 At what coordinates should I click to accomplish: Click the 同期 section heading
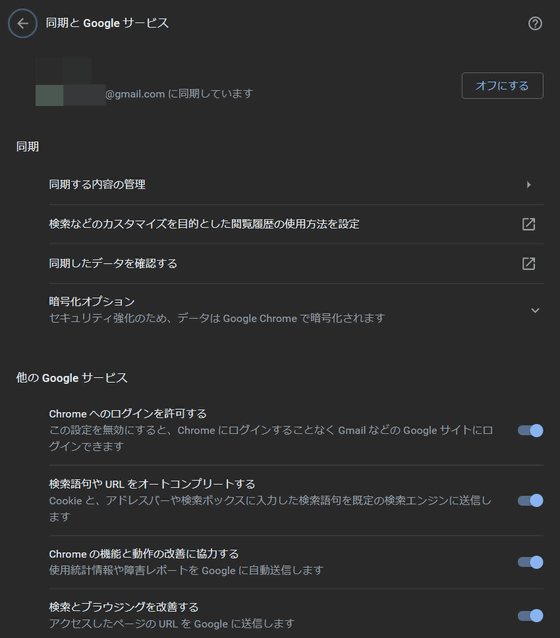coord(27,146)
